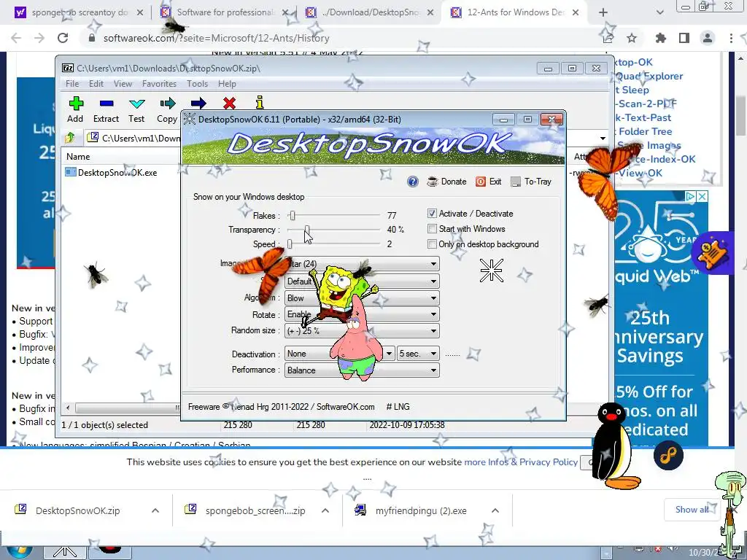
Task: Reload the page in Chrome
Action: click(63, 38)
